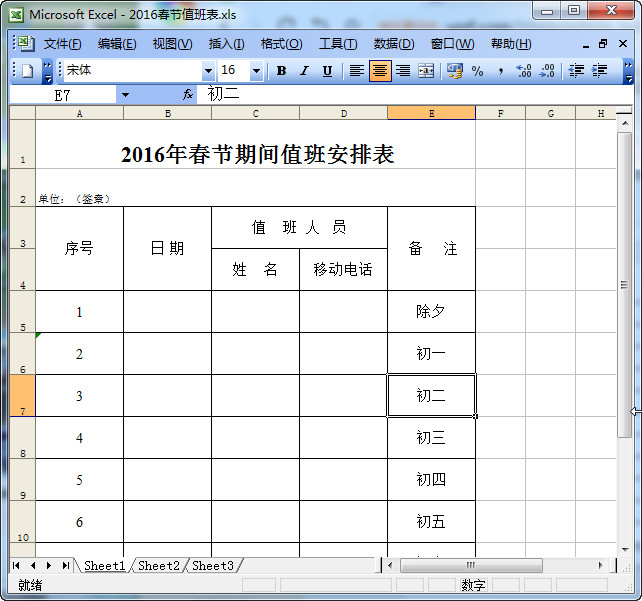Go to last sheet tab arrow
Screen dimensions: 642x601
66,565
